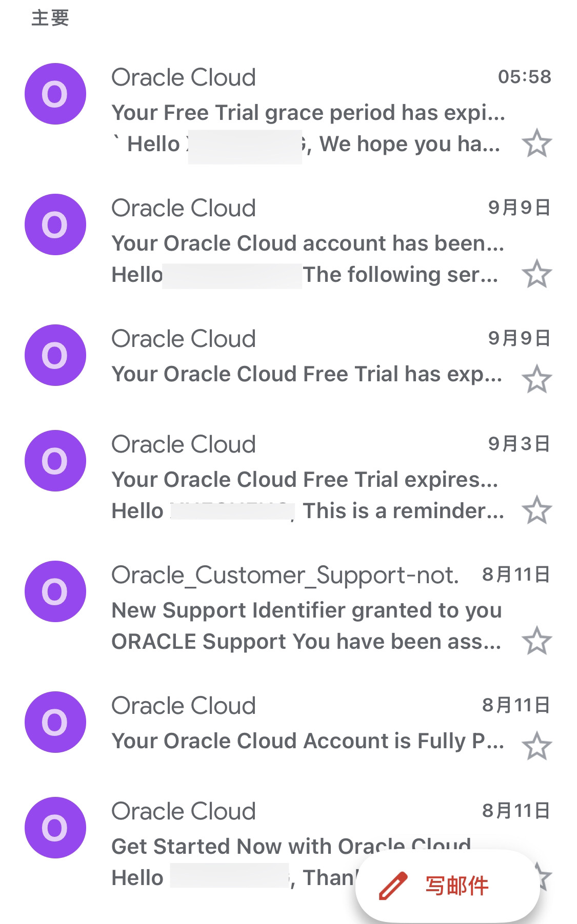
Task: Open "Your Free Trial grace period" email
Action: [x=308, y=113]
